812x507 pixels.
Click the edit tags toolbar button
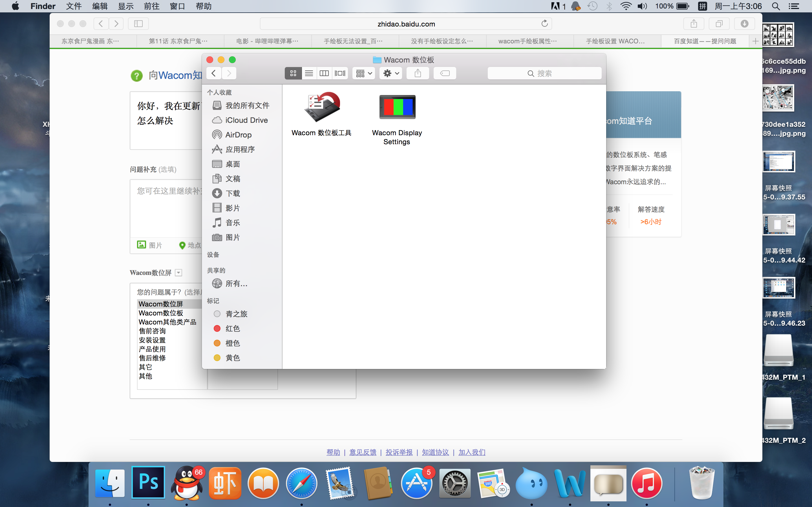point(445,73)
